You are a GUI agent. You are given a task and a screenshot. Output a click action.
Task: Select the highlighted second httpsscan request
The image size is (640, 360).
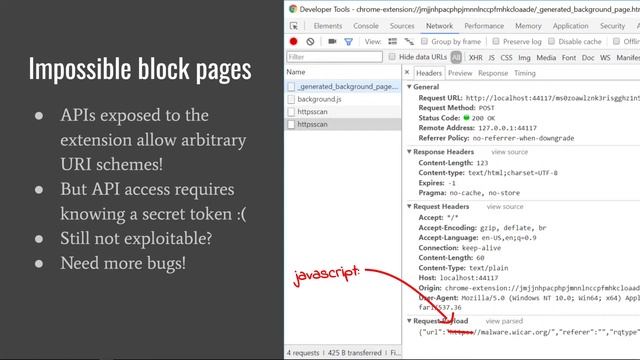[342, 124]
